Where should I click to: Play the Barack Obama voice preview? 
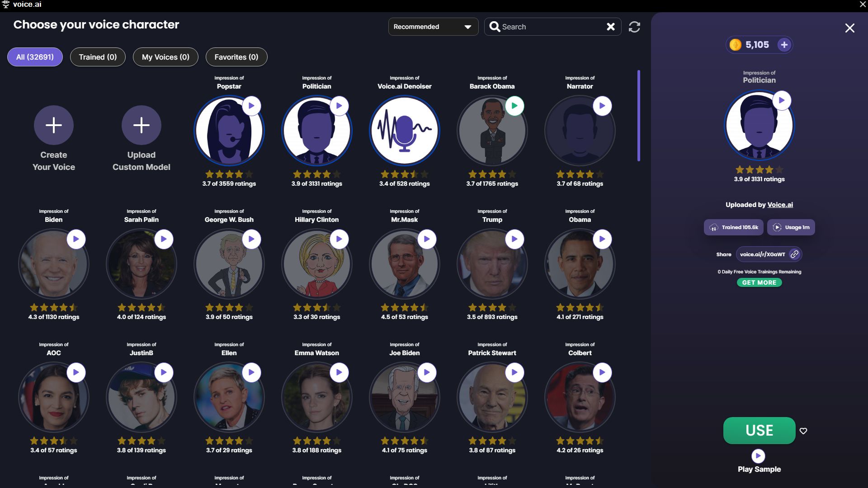514,106
